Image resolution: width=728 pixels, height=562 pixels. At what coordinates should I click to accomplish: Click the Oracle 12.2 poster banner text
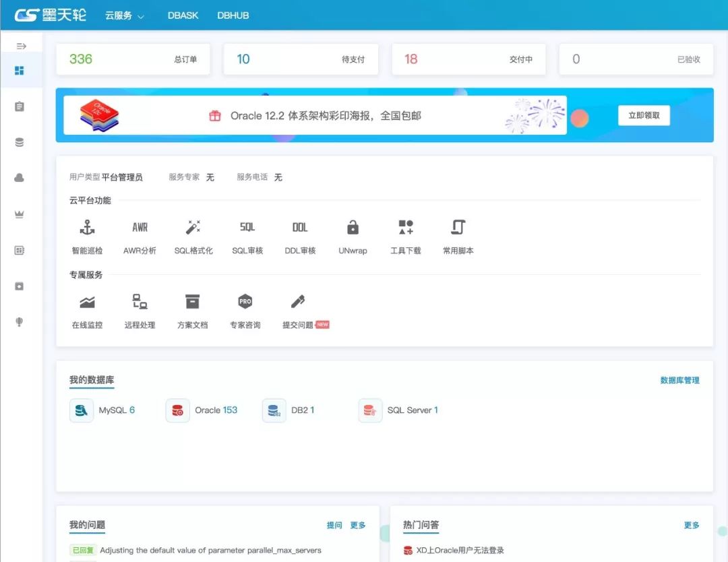(x=326, y=115)
